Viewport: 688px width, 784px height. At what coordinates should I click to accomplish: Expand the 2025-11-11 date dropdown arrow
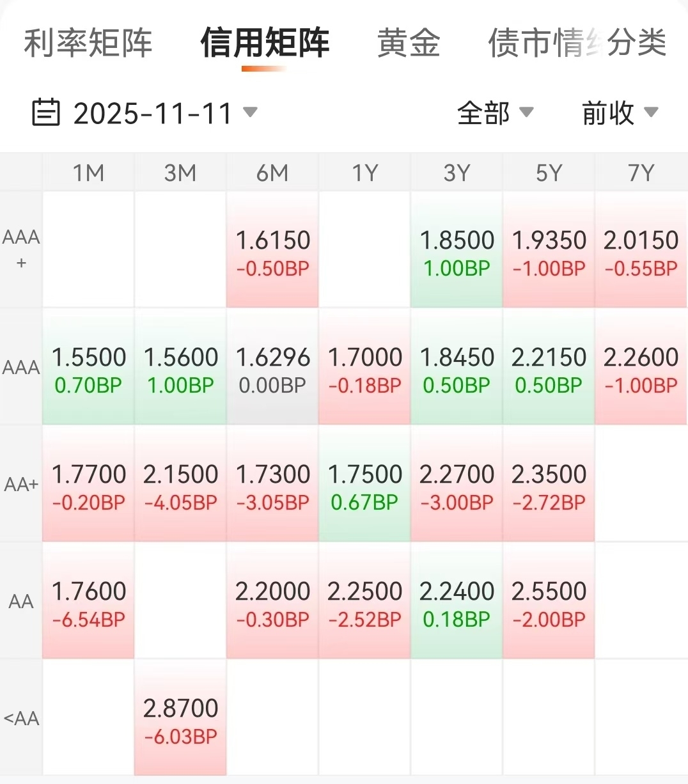click(250, 113)
